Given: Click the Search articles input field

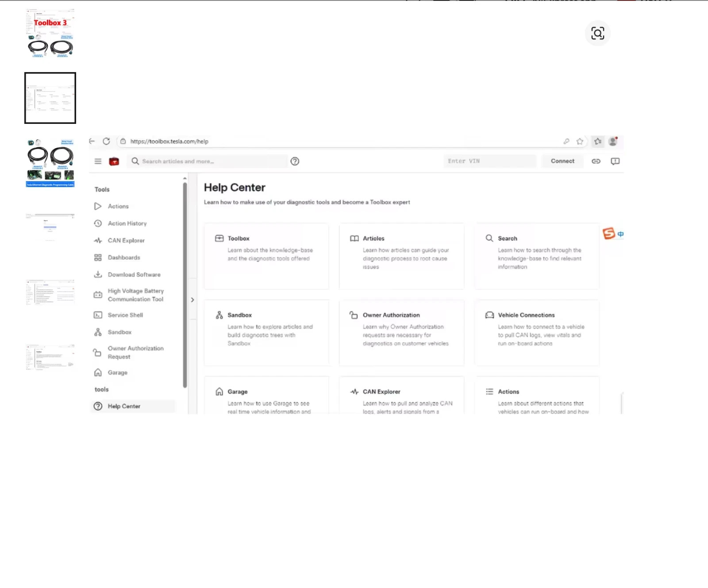Looking at the screenshot, I should (x=208, y=161).
